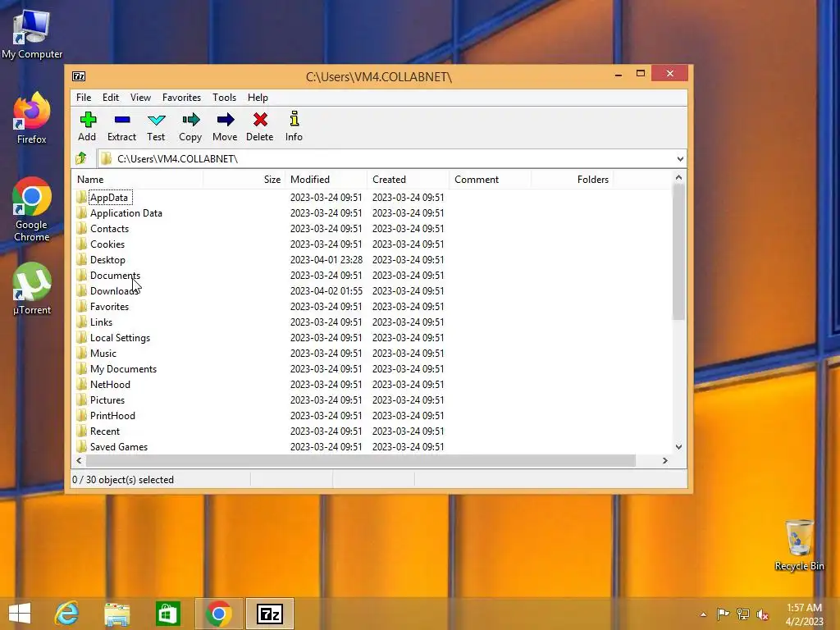Click the '0 / 30 object(s) selected' status
This screenshot has height=630, width=840.
pos(123,480)
